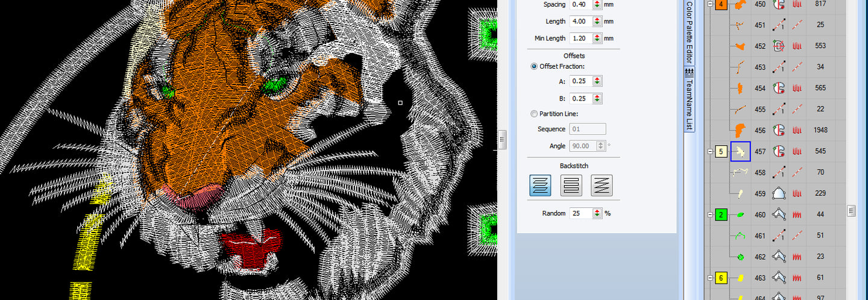Click the Length input field
868x300 pixels.
tap(581, 21)
